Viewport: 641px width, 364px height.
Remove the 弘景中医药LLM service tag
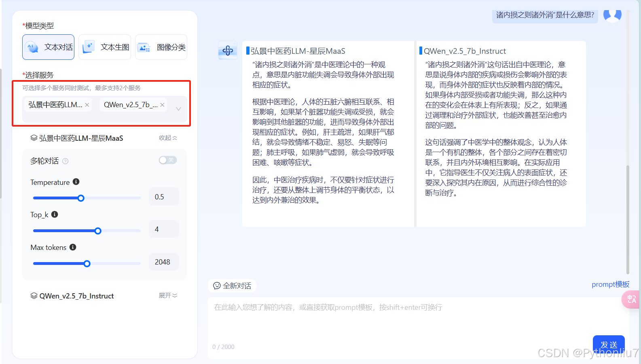tap(87, 105)
